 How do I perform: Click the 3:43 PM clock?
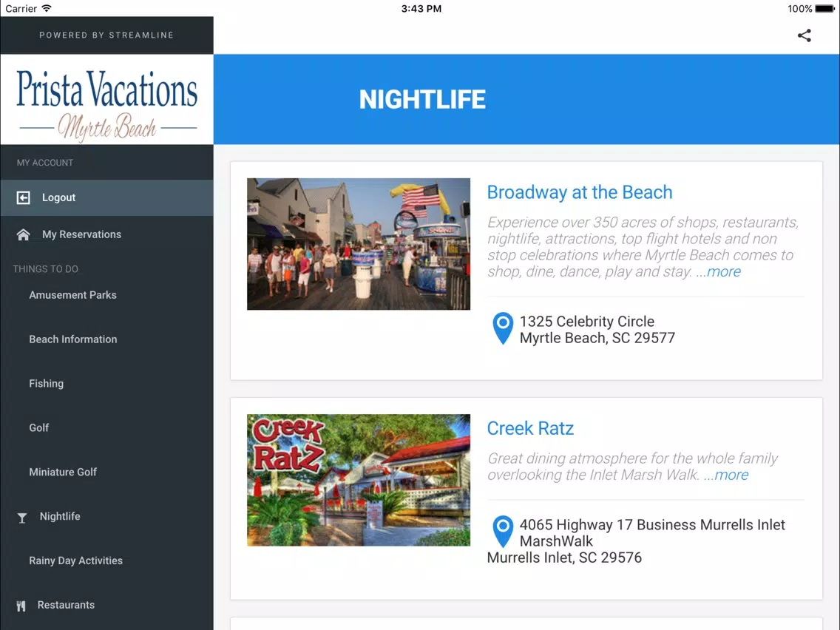tap(421, 9)
